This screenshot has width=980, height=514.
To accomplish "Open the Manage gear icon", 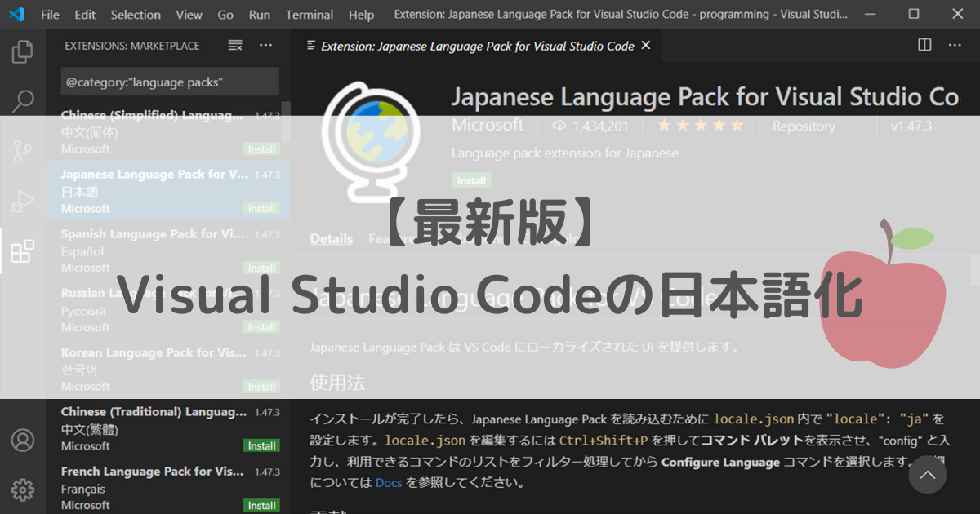I will [22, 490].
